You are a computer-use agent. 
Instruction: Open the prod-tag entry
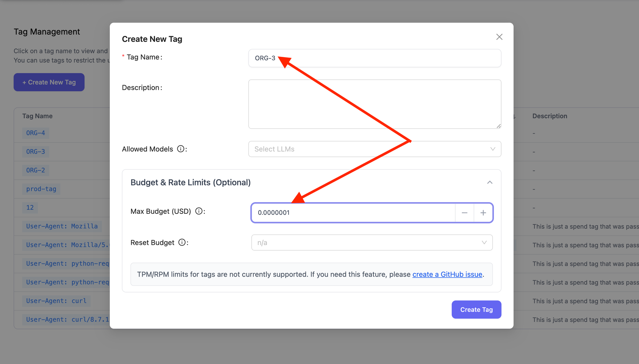coord(41,189)
